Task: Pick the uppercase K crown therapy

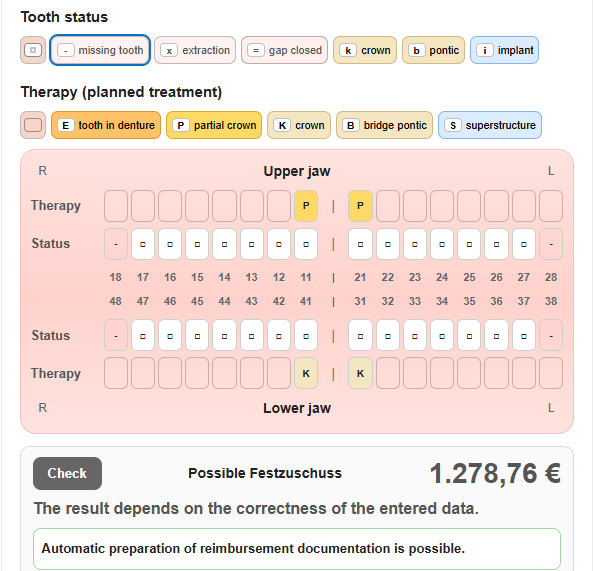Action: tap(299, 125)
